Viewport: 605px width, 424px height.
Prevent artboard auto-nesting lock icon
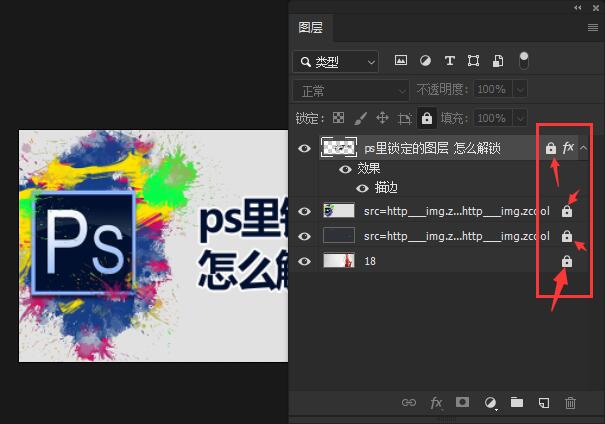tap(404, 118)
